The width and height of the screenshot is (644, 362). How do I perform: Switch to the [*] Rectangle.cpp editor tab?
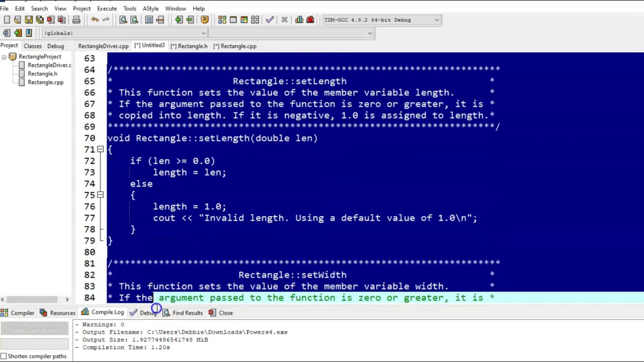point(234,46)
